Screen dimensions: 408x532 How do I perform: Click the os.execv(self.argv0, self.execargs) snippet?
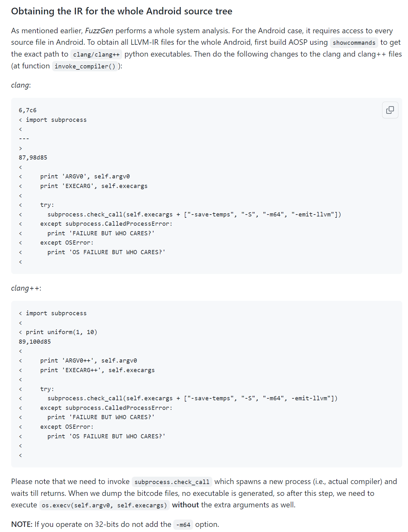[x=105, y=505]
